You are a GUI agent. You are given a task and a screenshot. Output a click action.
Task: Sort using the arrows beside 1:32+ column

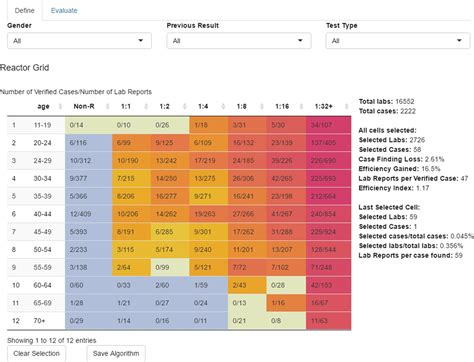346,106
